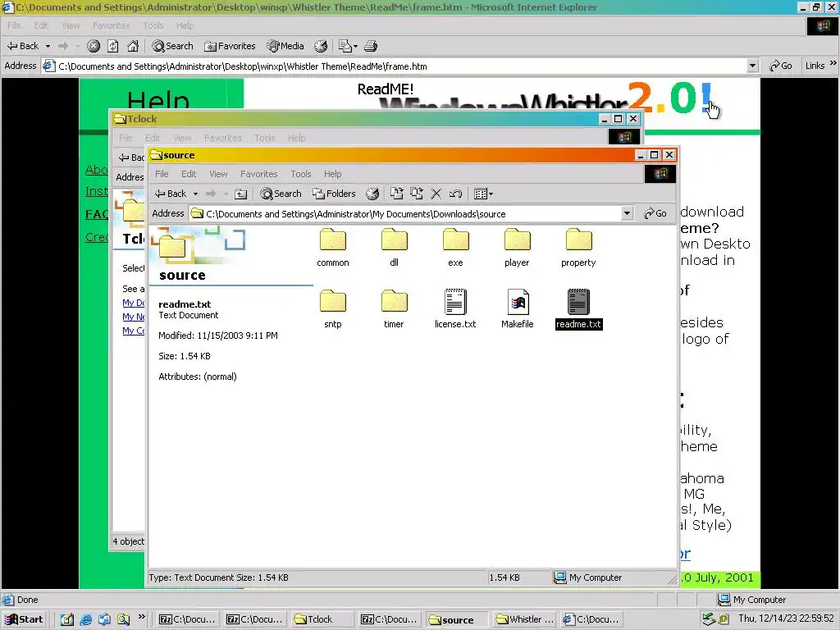Image resolution: width=840 pixels, height=630 pixels.
Task: Click Up folder button in source window
Action: point(241,194)
